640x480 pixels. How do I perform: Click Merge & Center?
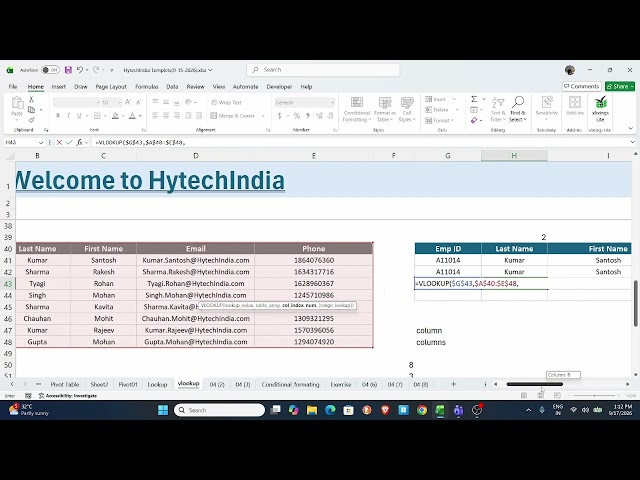click(x=233, y=116)
